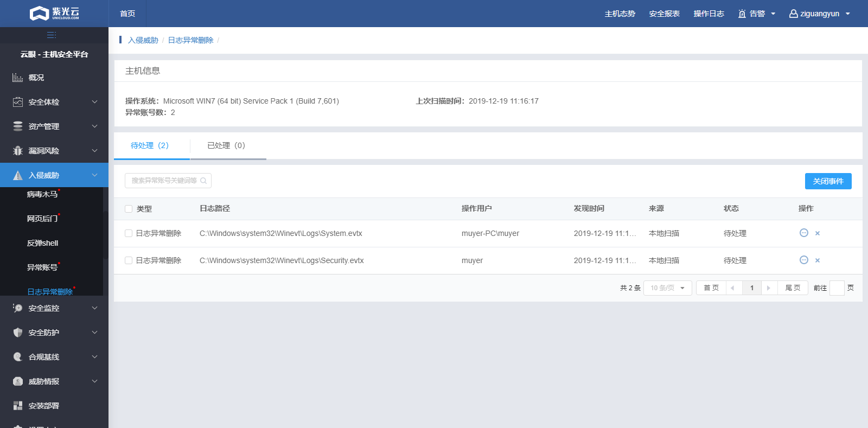Open 反弹shell submenu item
Screen dimensions: 868x428
[42, 243]
